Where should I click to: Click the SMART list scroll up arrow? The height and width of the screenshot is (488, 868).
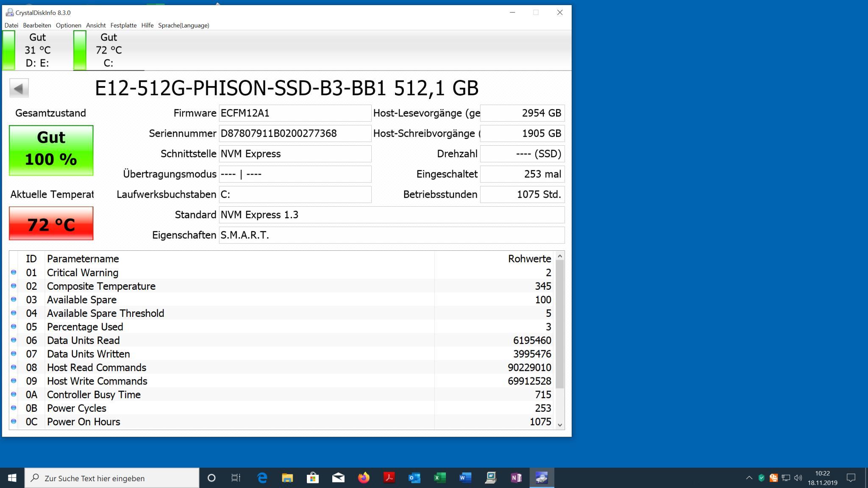point(560,256)
